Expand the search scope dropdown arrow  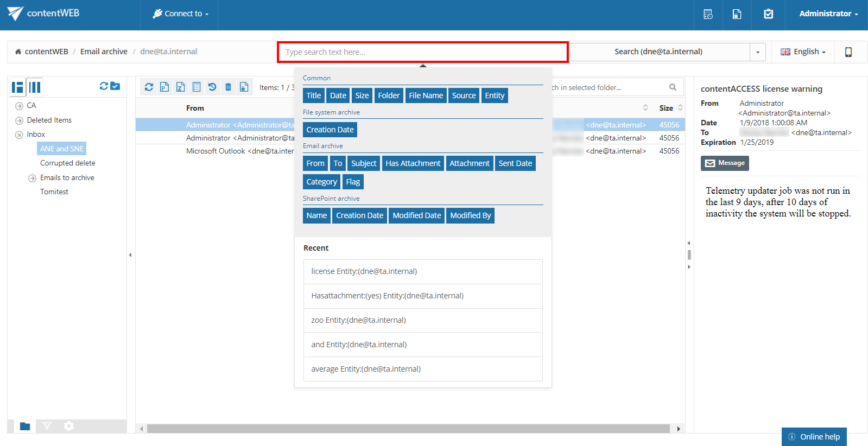click(x=758, y=52)
